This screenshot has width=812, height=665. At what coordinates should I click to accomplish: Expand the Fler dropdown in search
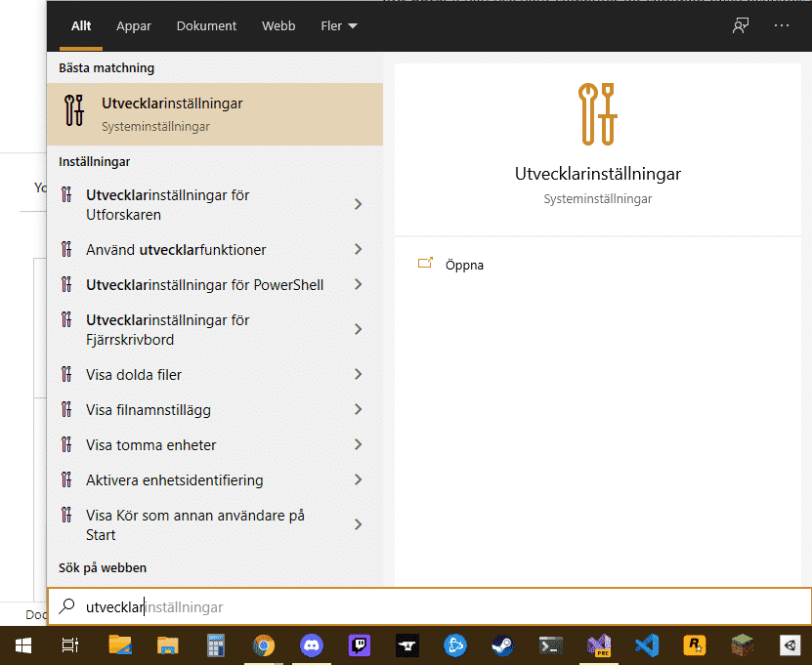[x=339, y=25]
